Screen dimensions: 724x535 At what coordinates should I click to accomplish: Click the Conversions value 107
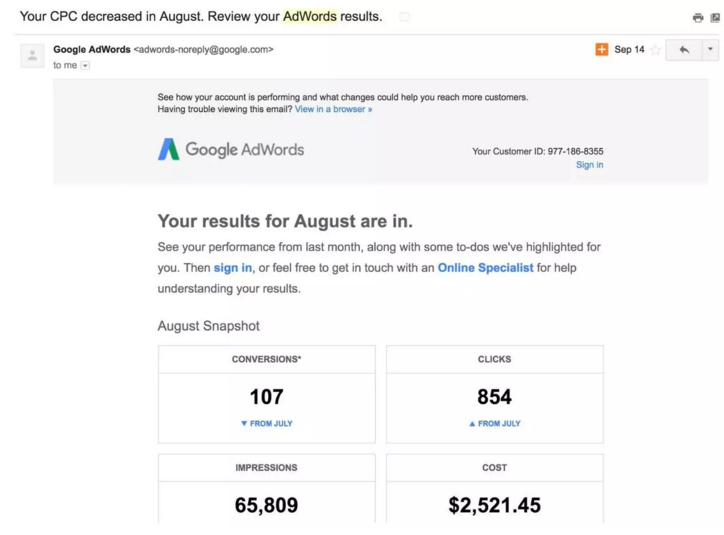(x=266, y=397)
